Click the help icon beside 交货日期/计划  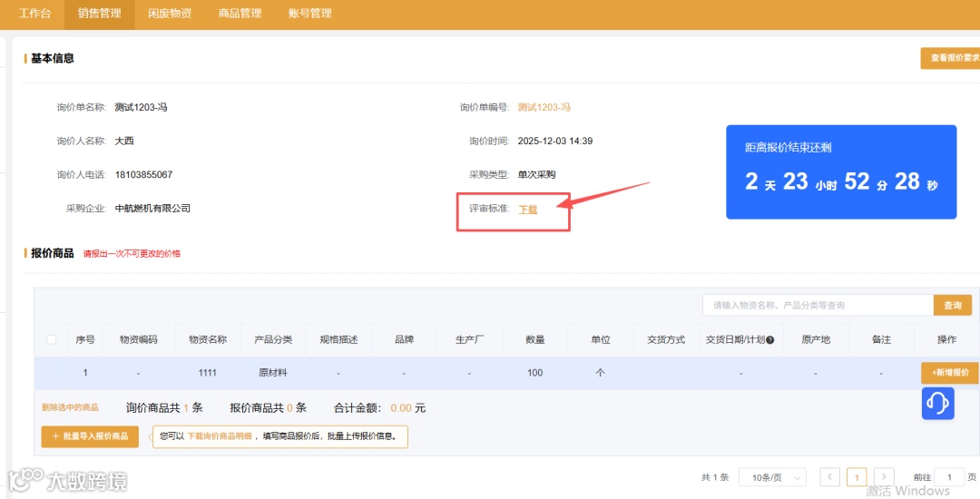770,339
